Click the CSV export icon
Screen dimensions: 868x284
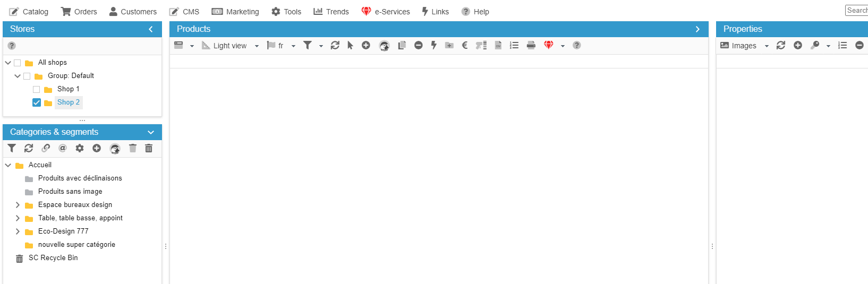(x=498, y=46)
